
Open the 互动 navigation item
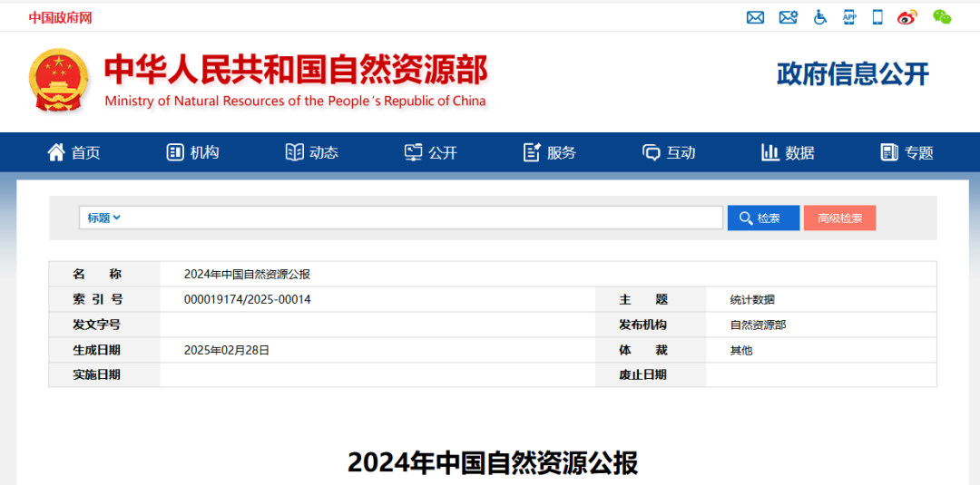[x=681, y=152]
